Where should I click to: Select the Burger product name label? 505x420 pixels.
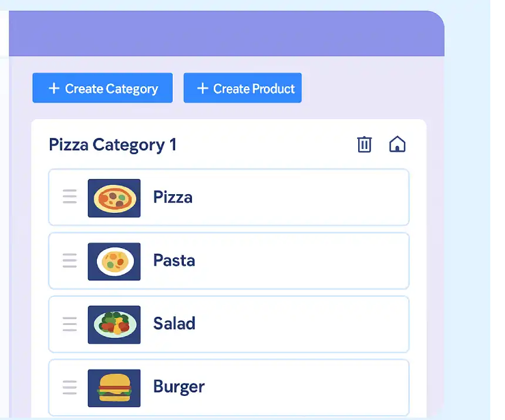(179, 387)
